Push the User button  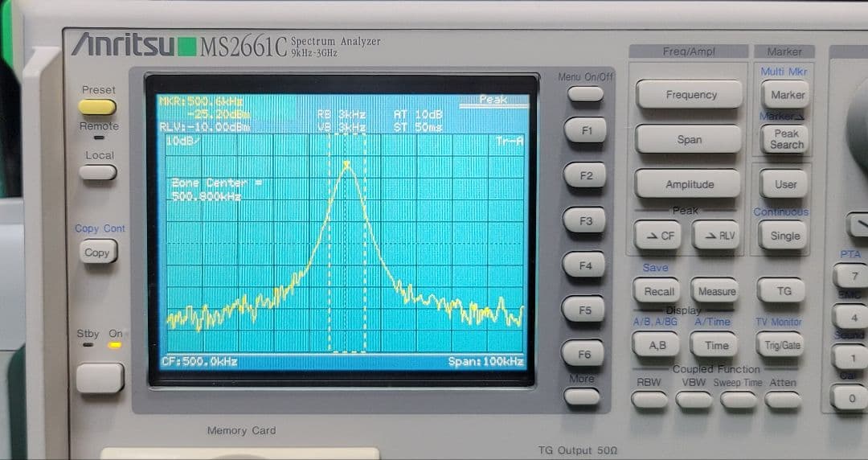784,184
